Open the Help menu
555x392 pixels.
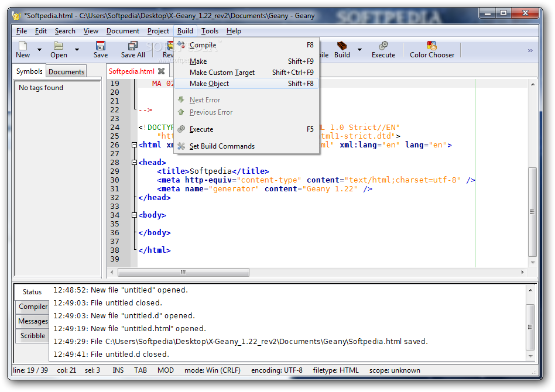234,31
